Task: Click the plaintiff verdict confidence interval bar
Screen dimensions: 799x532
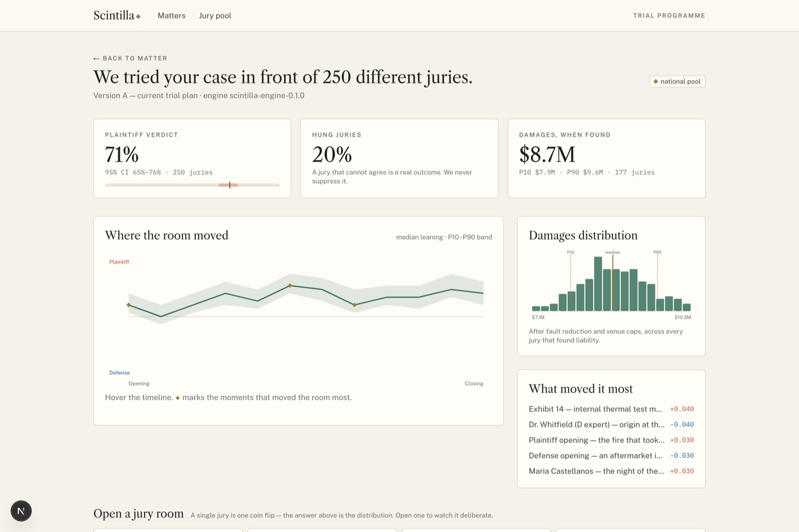Action: (x=192, y=185)
